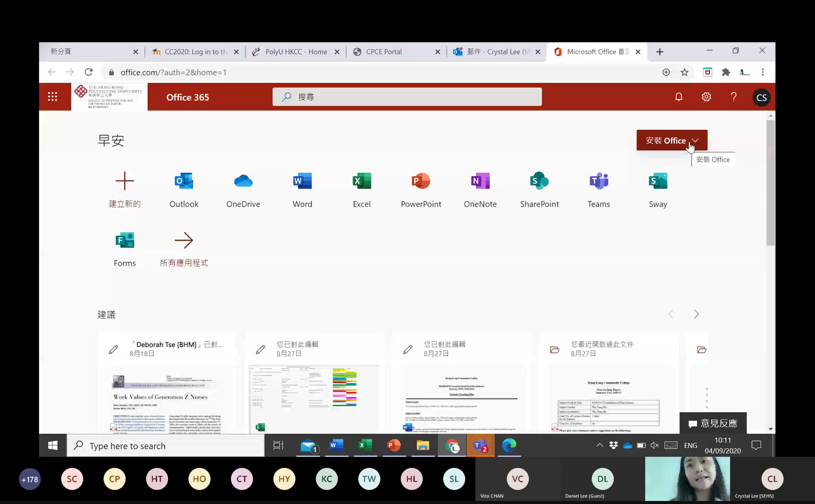Image resolution: width=815 pixels, height=504 pixels.
Task: Open the Outlook app icon
Action: pyautogui.click(x=184, y=181)
